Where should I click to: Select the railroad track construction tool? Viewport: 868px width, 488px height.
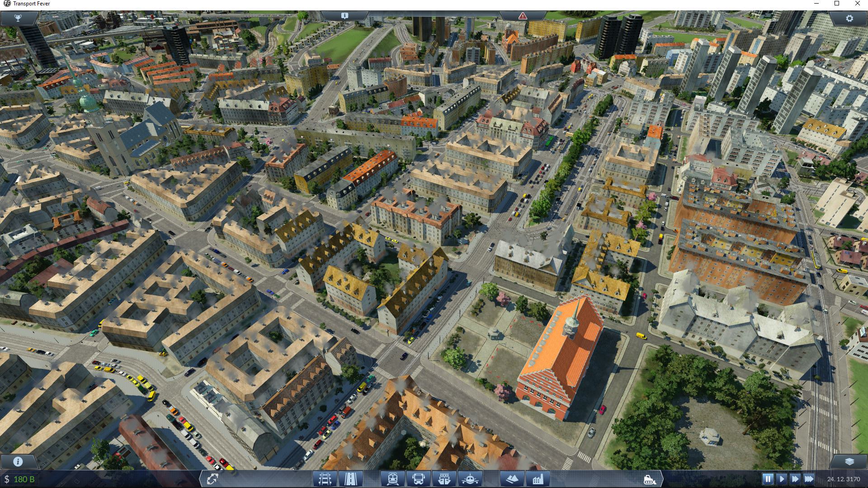[325, 479]
